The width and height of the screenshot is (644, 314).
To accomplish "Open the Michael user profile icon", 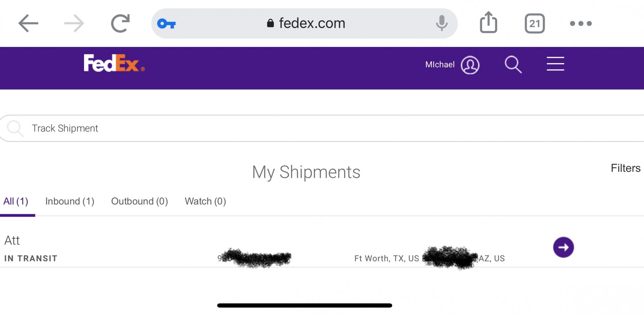I will pos(470,65).
